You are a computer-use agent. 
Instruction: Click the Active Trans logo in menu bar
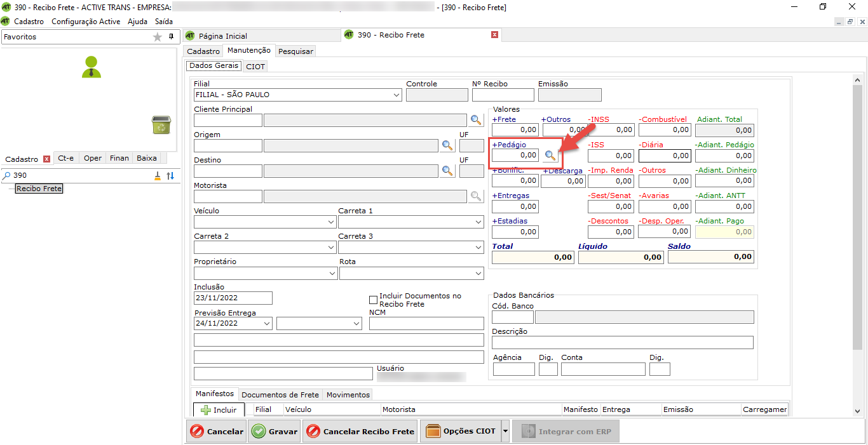(x=6, y=21)
